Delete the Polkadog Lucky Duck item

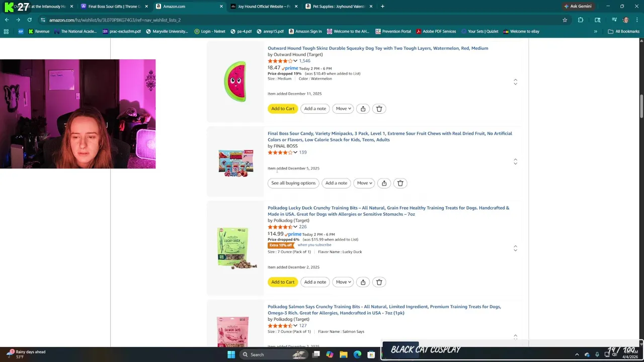click(379, 282)
